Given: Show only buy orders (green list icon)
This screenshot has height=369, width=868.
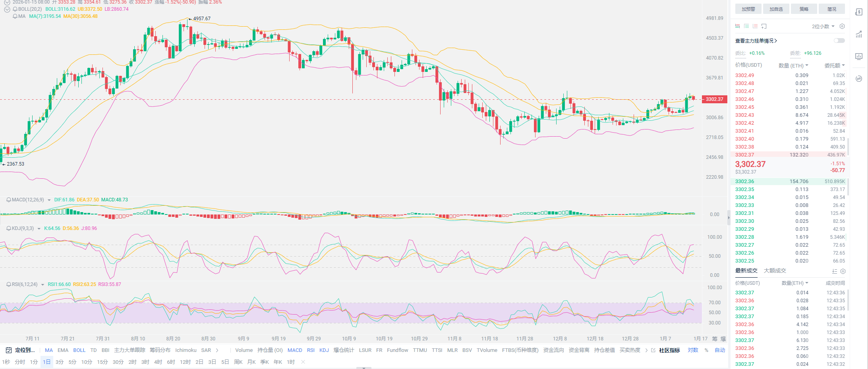Looking at the screenshot, I should pyautogui.click(x=746, y=26).
